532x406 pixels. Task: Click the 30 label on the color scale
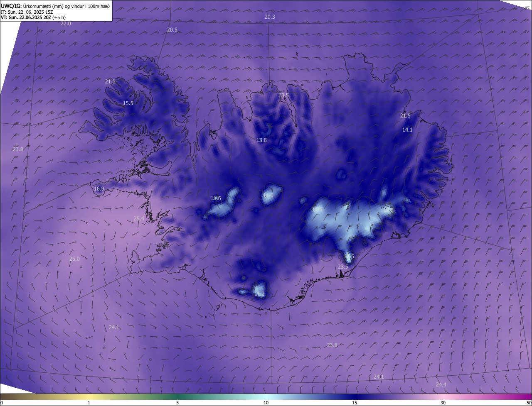click(443, 403)
